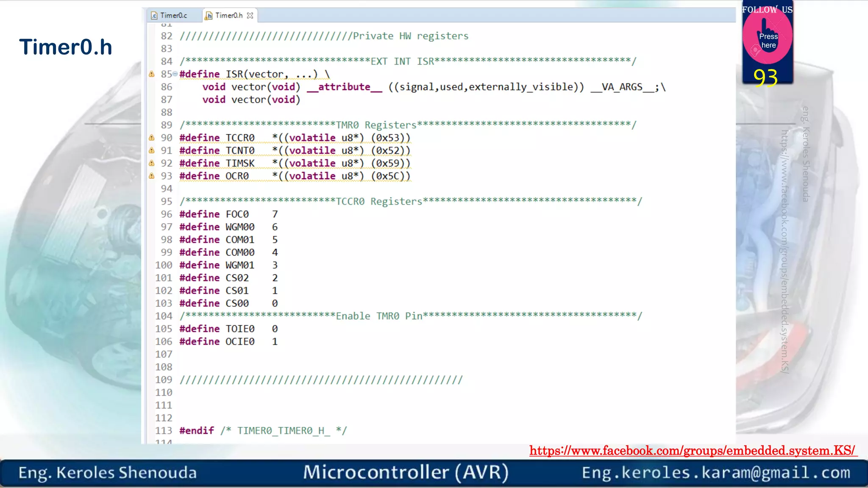Screen dimensions: 868x488
Task: Close the Timer0.h tab
Action: point(250,16)
